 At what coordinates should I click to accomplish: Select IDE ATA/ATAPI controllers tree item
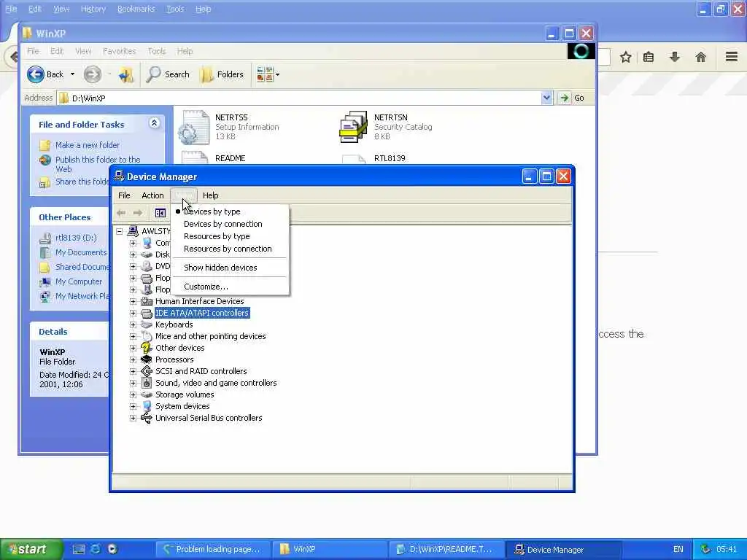tap(201, 314)
